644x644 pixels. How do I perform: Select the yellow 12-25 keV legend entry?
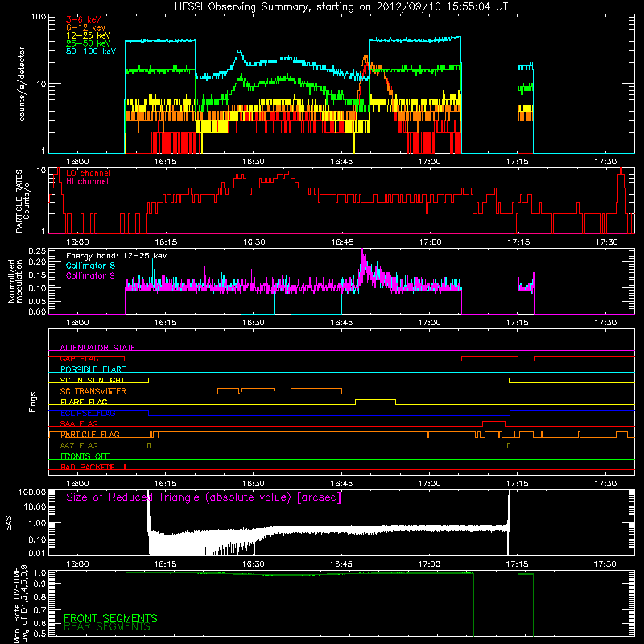click(x=88, y=35)
